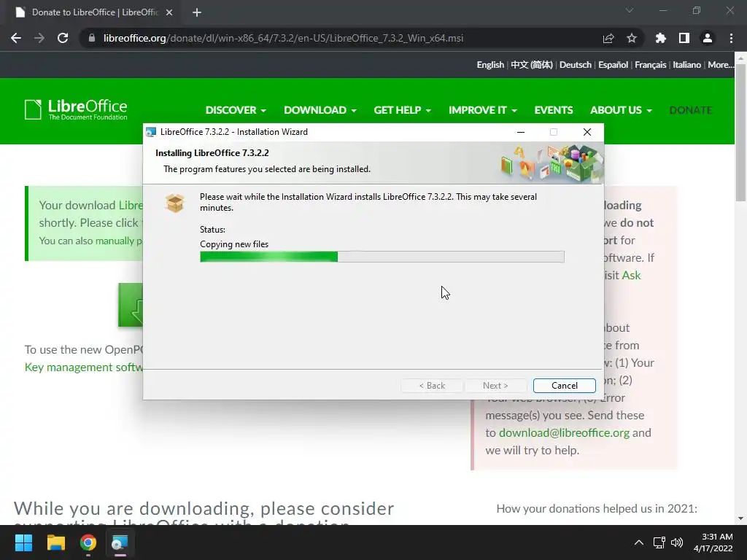Expand the IMPROVE IT menu
Viewport: 747px width, 560px height.
click(483, 110)
